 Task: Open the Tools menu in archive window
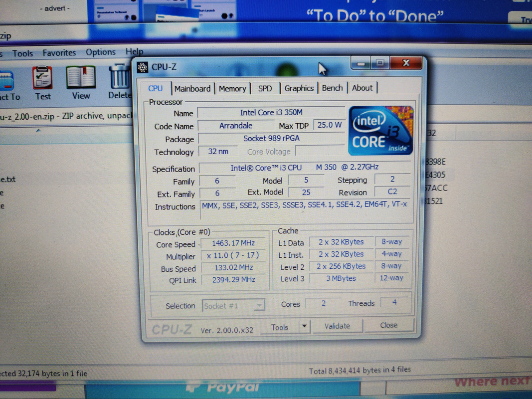tap(23, 53)
